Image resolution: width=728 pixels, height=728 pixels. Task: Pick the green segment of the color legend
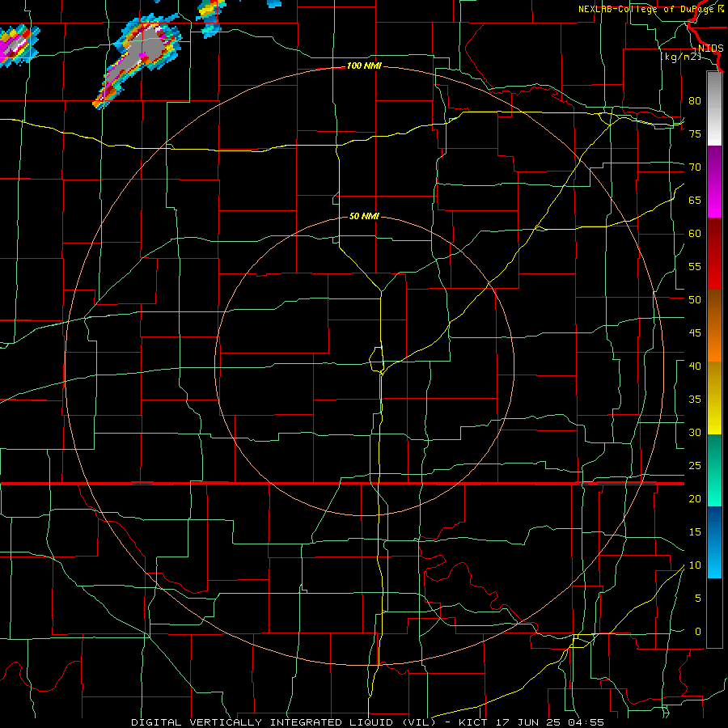pos(714,470)
